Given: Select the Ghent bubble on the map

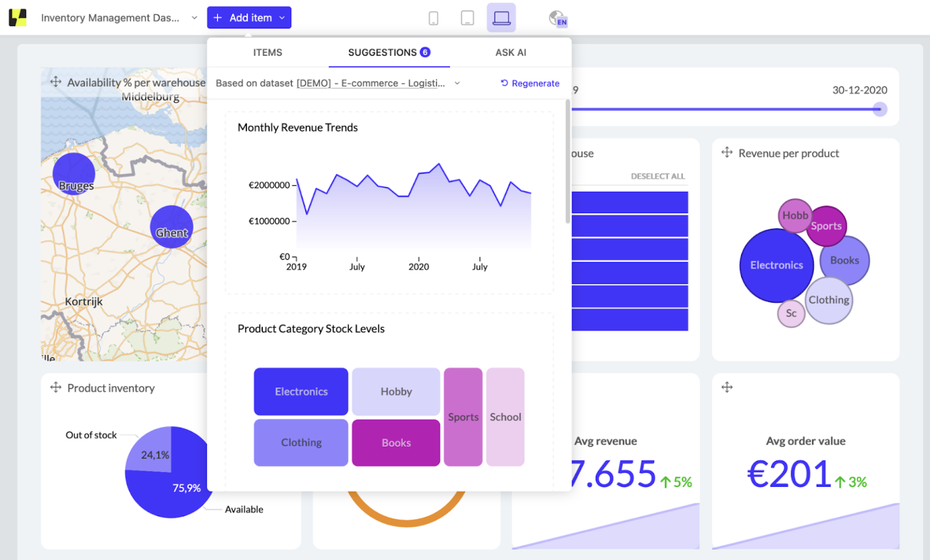Looking at the screenshot, I should (x=171, y=226).
